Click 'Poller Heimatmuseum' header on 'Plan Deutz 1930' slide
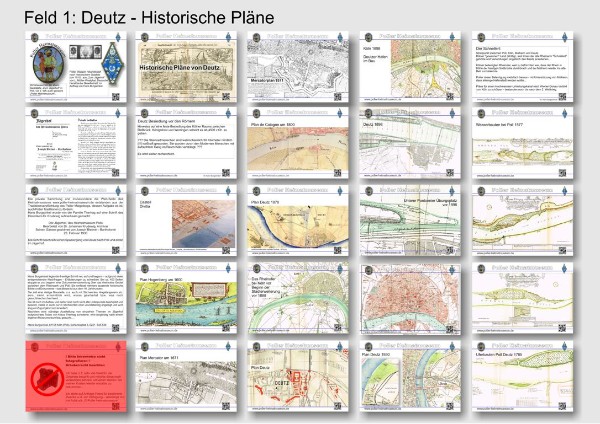Viewport: 600px width, 424px height. [x=409, y=346]
